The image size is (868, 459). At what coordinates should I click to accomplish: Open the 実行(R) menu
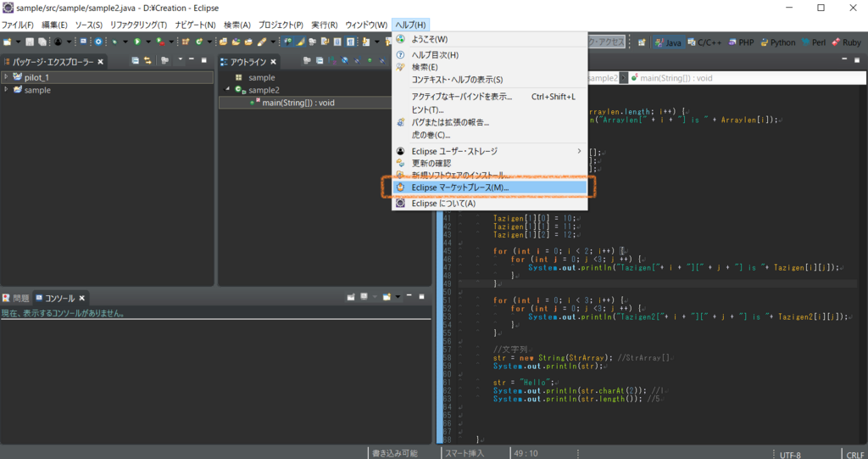coord(325,25)
